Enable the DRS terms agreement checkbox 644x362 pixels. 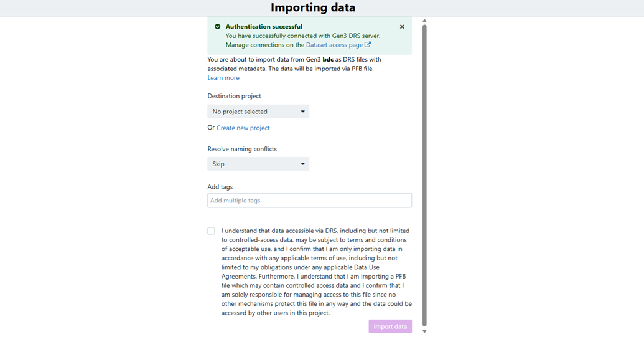[211, 231]
